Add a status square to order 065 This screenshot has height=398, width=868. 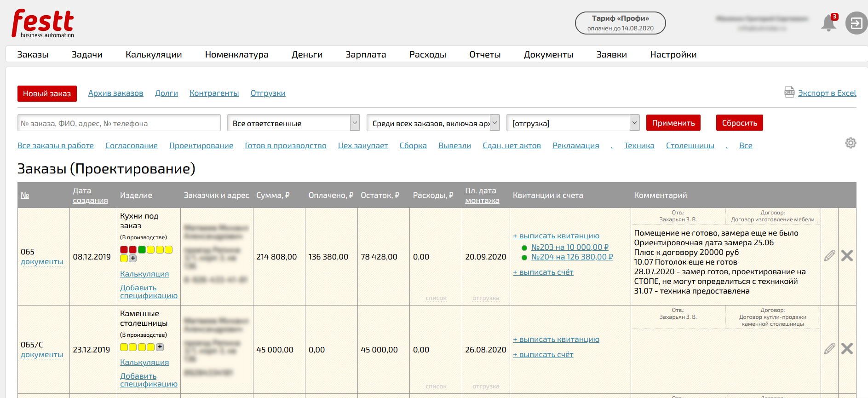pos(133,259)
